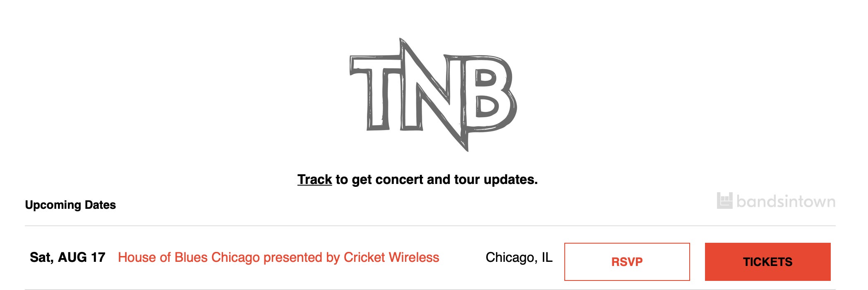Open the House of Blues Chicago venue link

click(x=278, y=257)
